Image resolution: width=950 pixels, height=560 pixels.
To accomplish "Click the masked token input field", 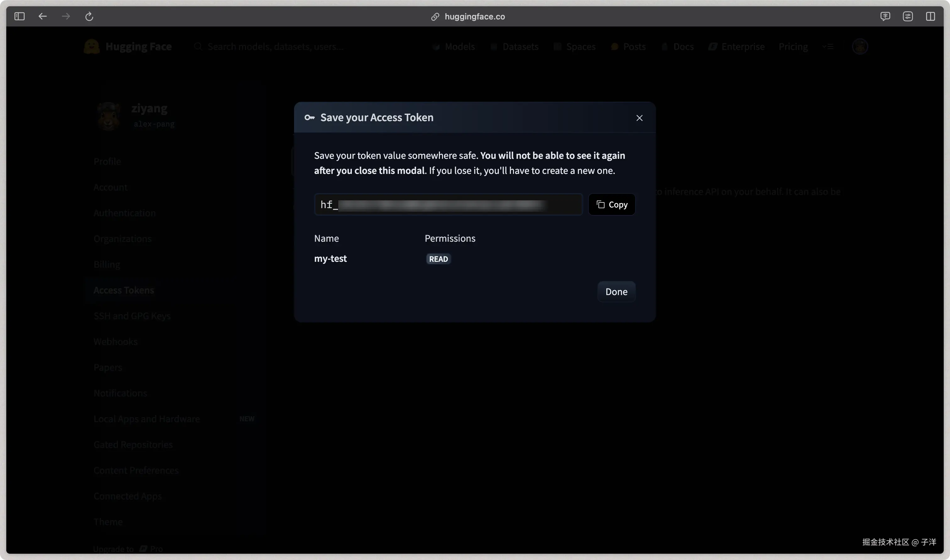I will click(x=449, y=204).
